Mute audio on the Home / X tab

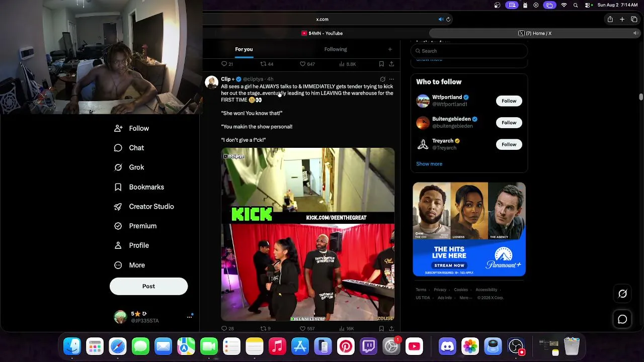click(x=635, y=33)
